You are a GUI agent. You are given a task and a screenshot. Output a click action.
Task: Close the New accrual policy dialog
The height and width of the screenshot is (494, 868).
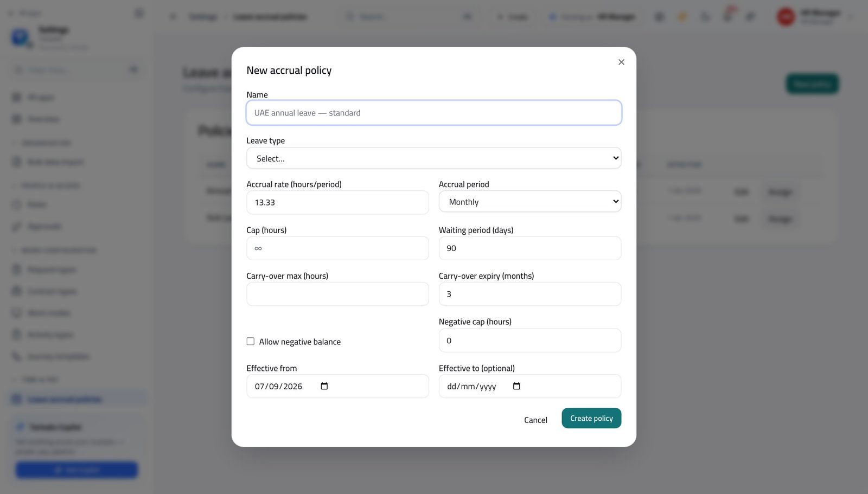[621, 62]
